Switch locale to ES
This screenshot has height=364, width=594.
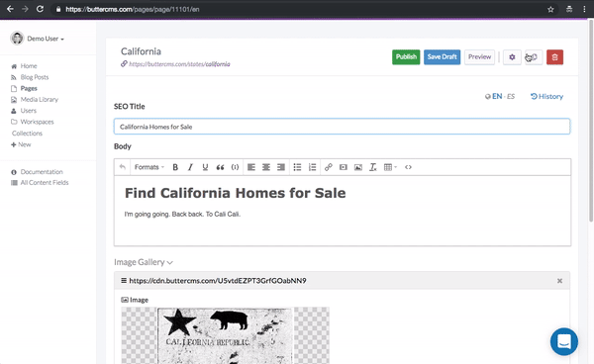click(x=511, y=97)
